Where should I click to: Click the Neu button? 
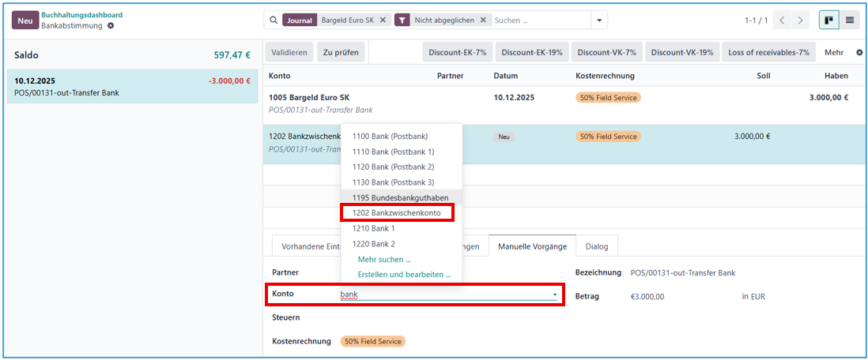24,21
